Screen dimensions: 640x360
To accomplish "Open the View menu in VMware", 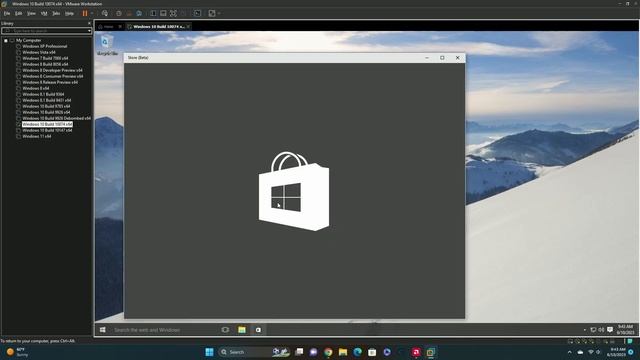I will click(x=31, y=13).
